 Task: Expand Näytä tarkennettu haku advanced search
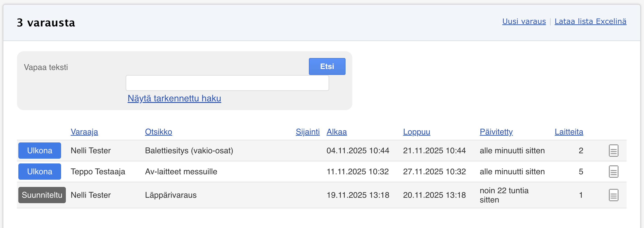pos(174,98)
